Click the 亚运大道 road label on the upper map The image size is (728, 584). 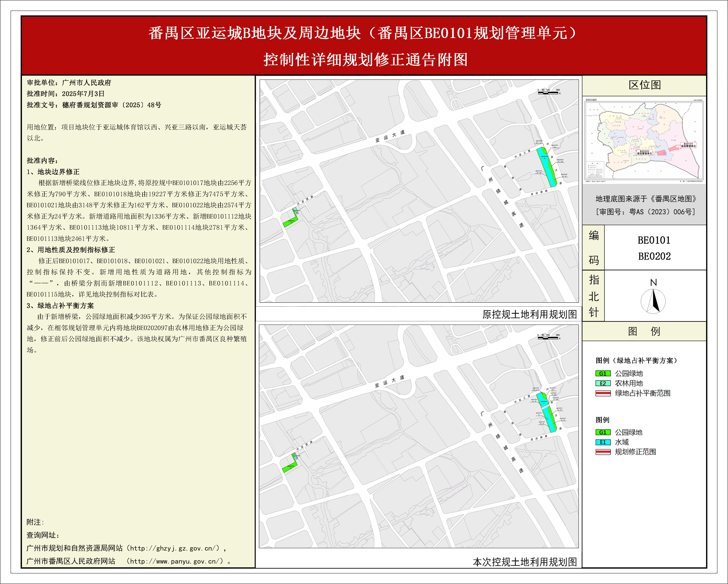pyautogui.click(x=390, y=136)
